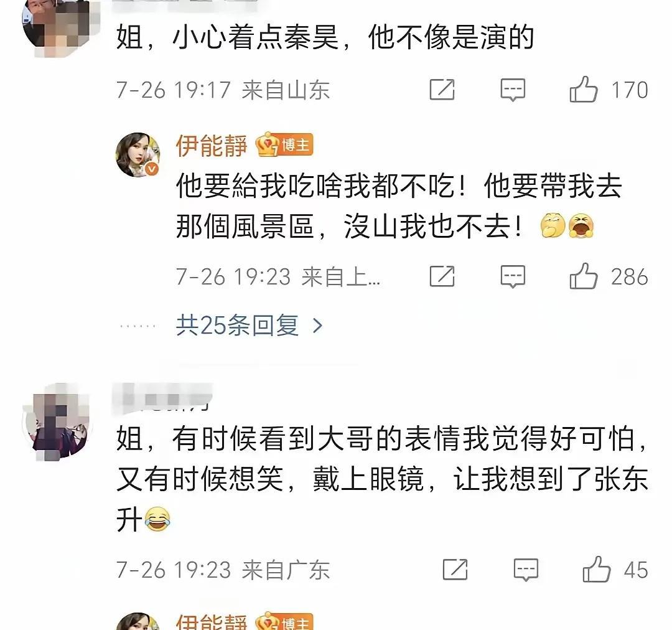Image resolution: width=672 pixels, height=630 pixels.
Task: Like 伊能靜's reply with 286 likes
Action: pyautogui.click(x=583, y=276)
